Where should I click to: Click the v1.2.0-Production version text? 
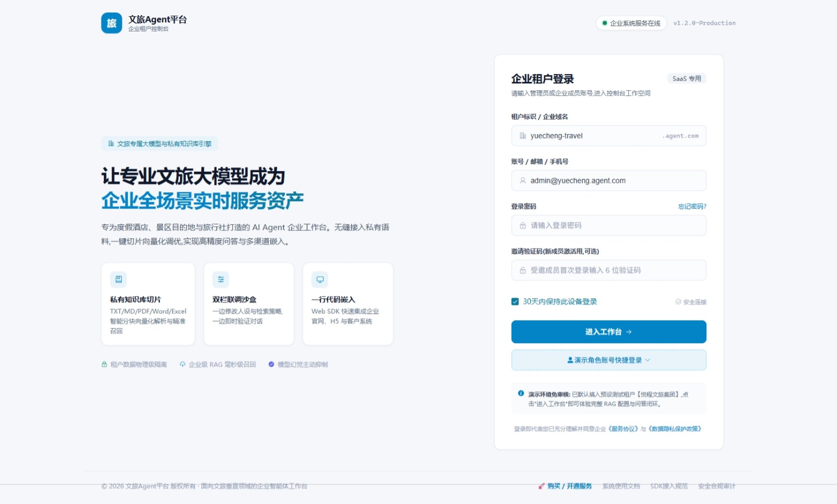point(705,23)
